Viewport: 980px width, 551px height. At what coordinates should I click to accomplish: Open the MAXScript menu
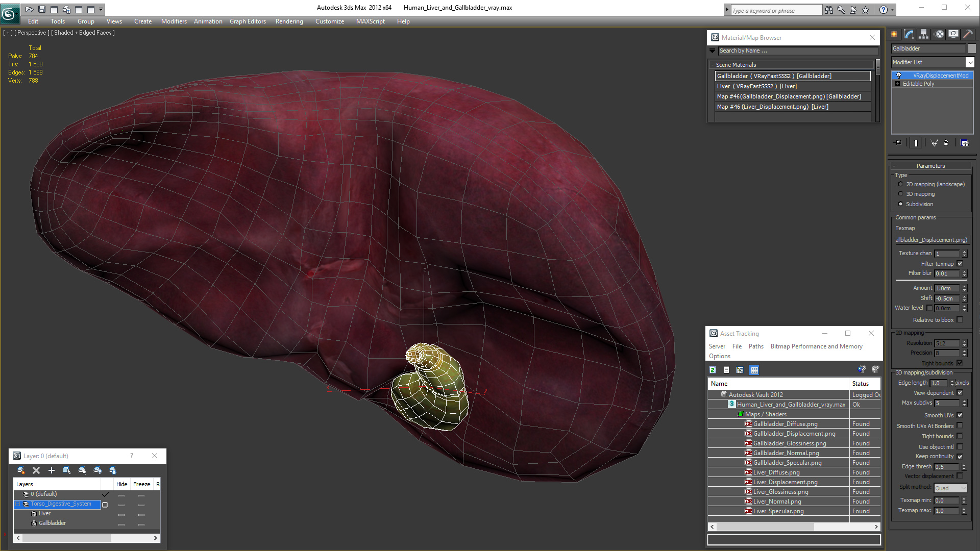(370, 21)
